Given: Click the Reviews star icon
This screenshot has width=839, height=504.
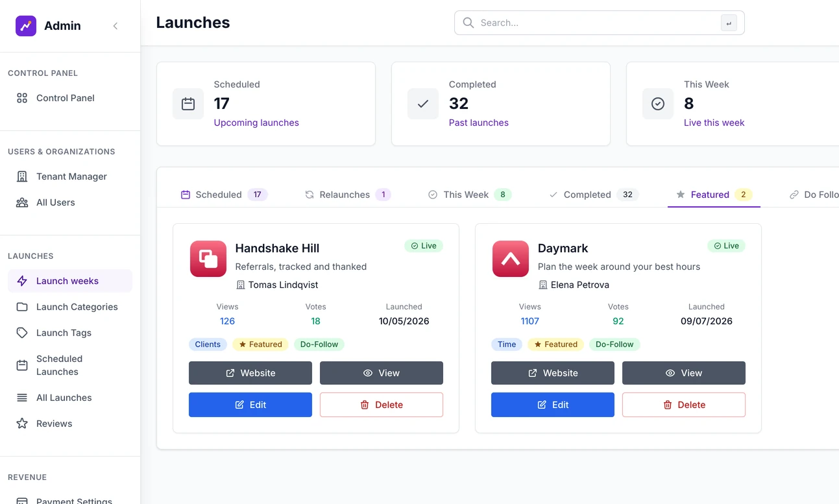Looking at the screenshot, I should 22,424.
